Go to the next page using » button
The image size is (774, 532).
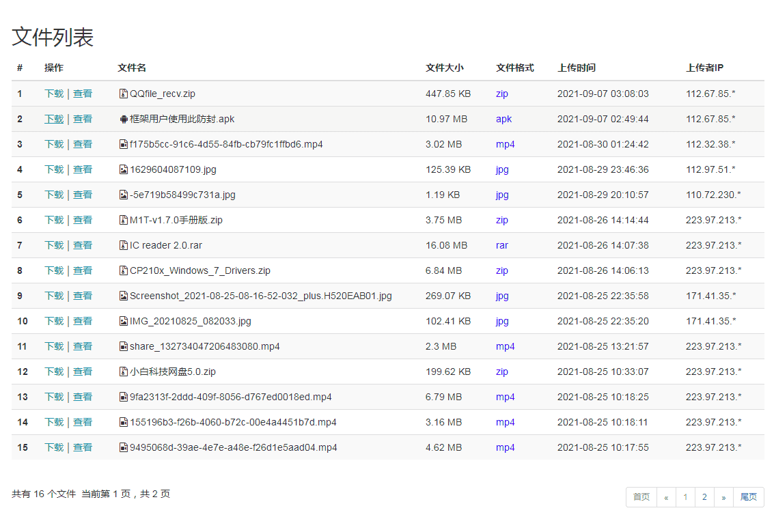[x=723, y=497]
